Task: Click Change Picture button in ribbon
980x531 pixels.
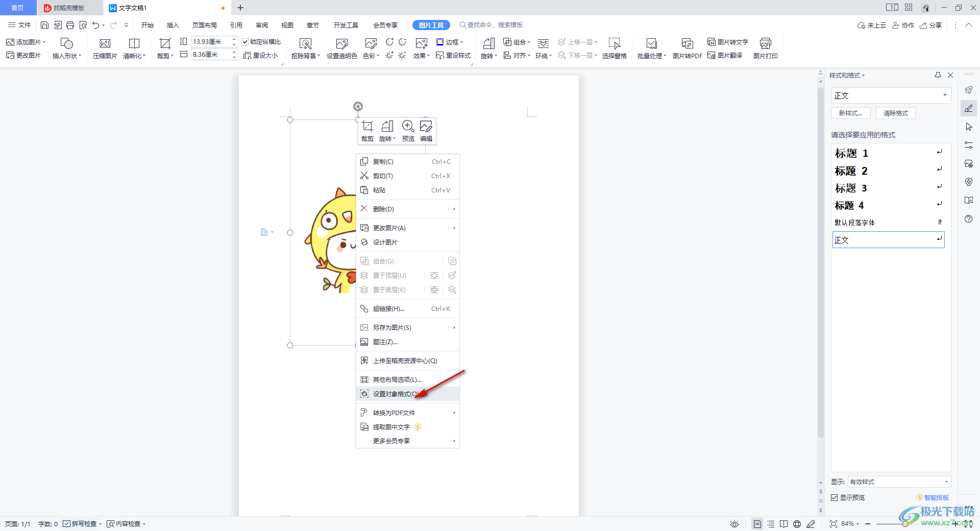Action: [x=23, y=55]
